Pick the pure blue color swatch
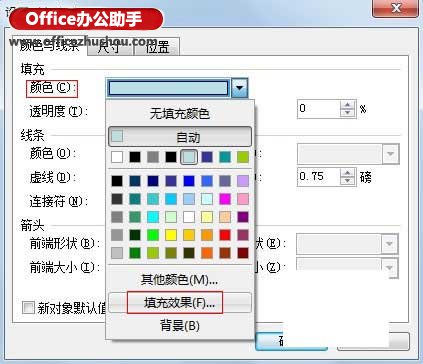Image resolution: width=423 pixels, height=364 pixels. (189, 181)
